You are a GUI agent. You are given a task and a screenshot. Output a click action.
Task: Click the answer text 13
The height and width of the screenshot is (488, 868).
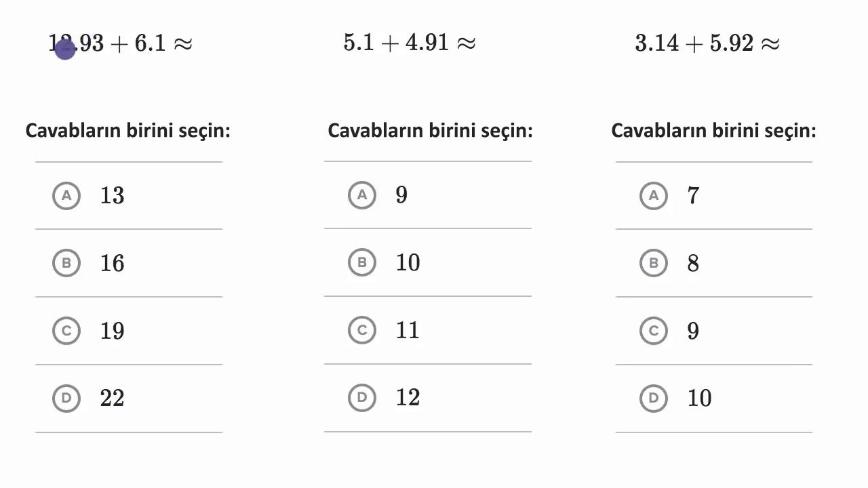(x=113, y=196)
